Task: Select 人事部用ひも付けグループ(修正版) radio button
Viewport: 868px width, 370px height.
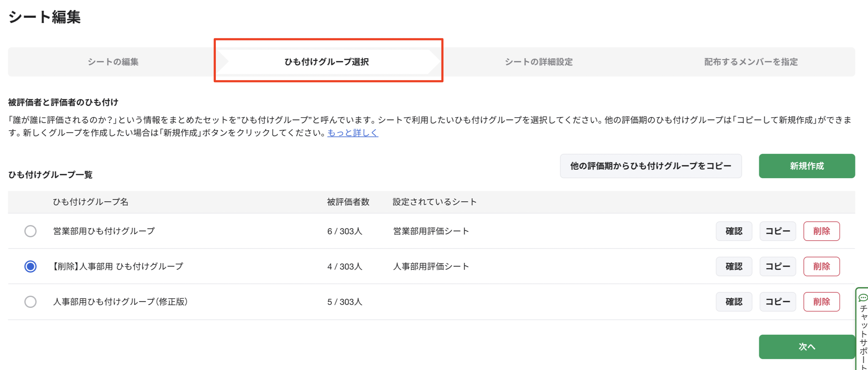Action: point(30,302)
